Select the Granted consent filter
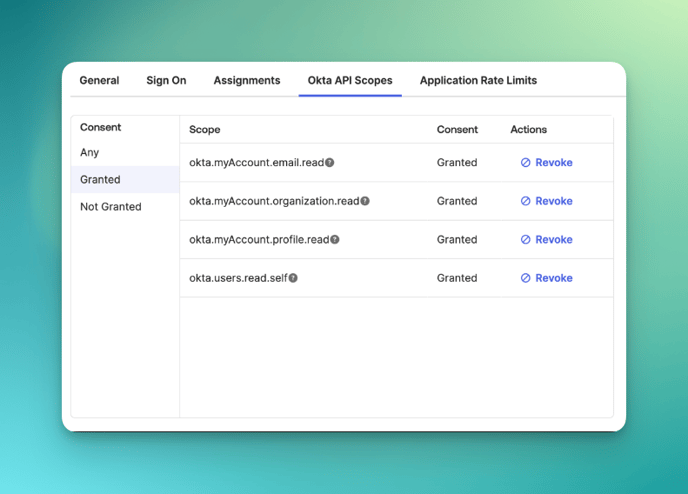Screen dimensions: 688x494 tap(100, 180)
